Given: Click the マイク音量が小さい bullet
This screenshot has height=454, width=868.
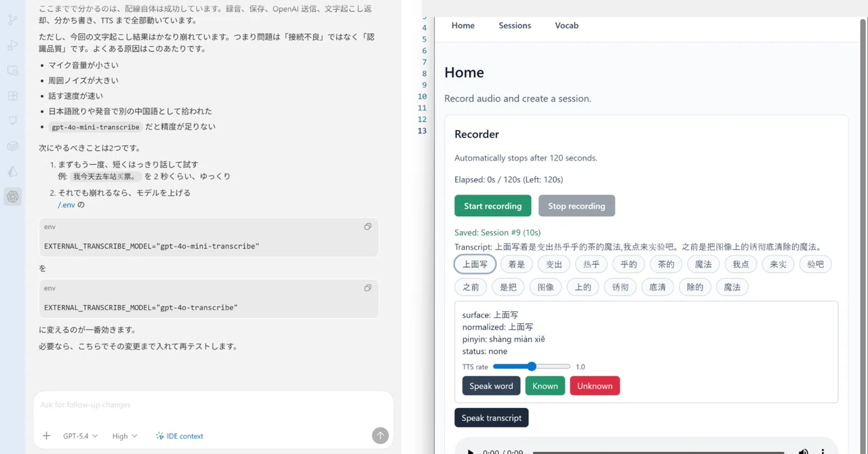Looking at the screenshot, I should tap(83, 65).
